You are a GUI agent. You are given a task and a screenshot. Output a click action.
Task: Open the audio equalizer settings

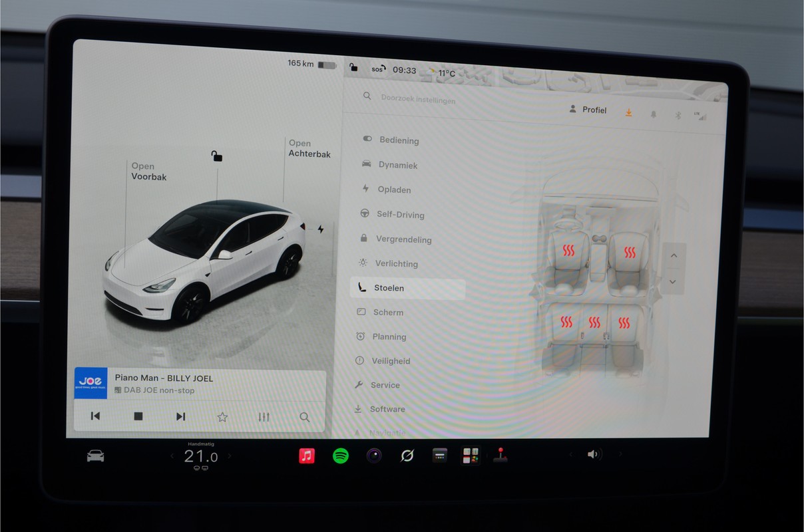[x=264, y=417]
